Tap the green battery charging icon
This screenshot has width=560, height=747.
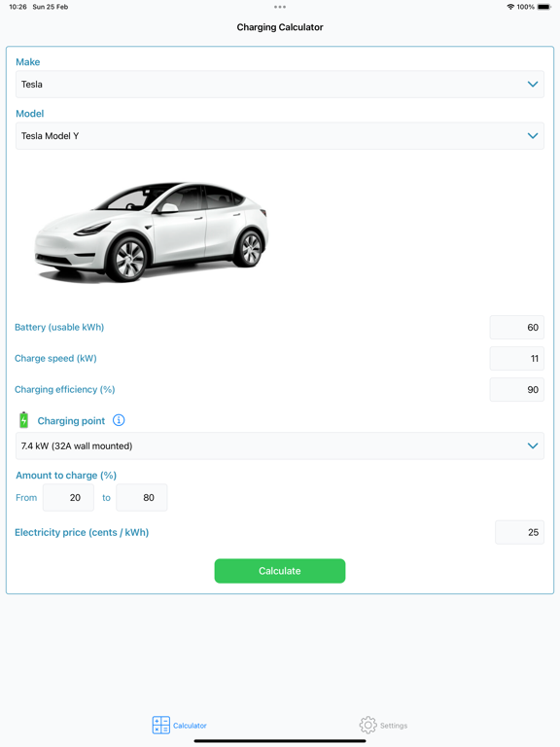pos(23,420)
